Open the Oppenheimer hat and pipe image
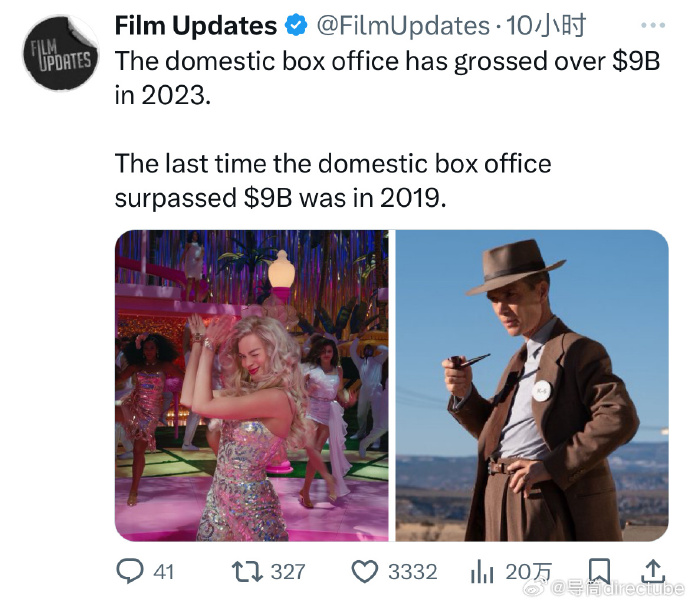This screenshot has height=603, width=690. (x=532, y=385)
